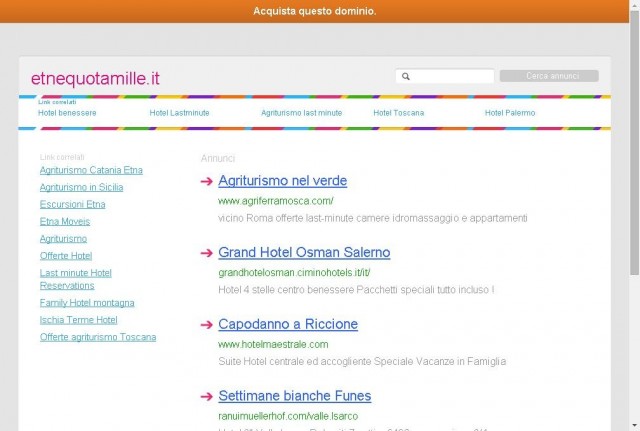Open the Acquista questo dominio banner
640x431 pixels.
click(314, 11)
